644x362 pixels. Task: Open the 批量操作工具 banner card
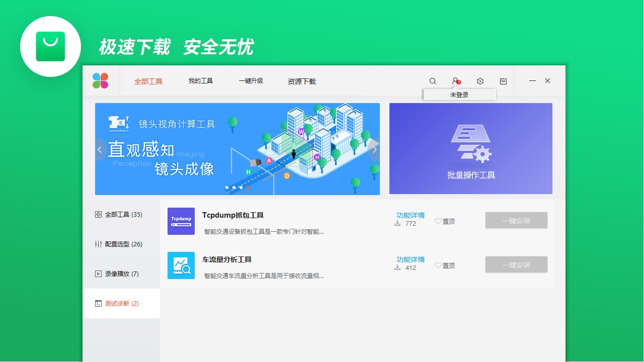[471, 149]
